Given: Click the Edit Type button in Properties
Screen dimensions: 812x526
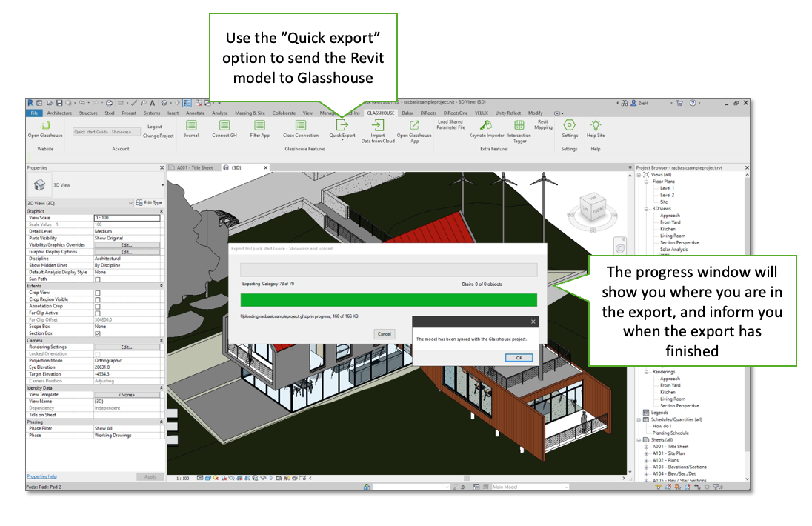Looking at the screenshot, I should (149, 203).
